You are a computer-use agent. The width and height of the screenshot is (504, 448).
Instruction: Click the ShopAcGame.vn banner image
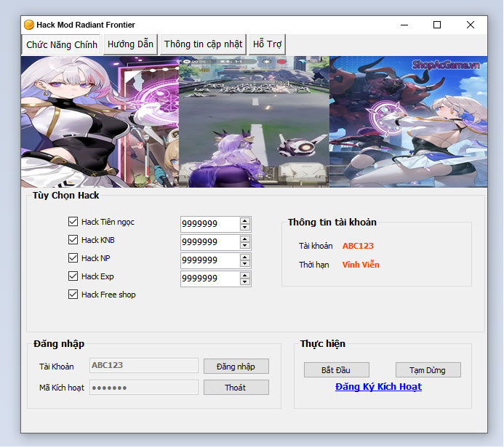click(408, 122)
